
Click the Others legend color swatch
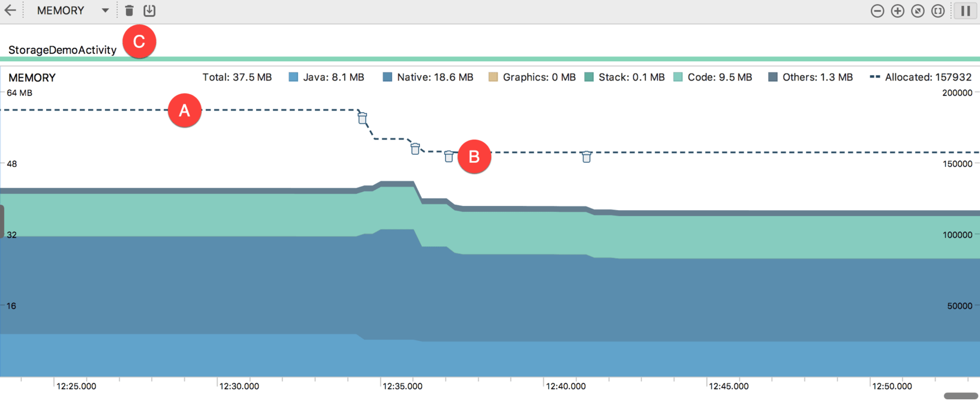click(x=772, y=77)
